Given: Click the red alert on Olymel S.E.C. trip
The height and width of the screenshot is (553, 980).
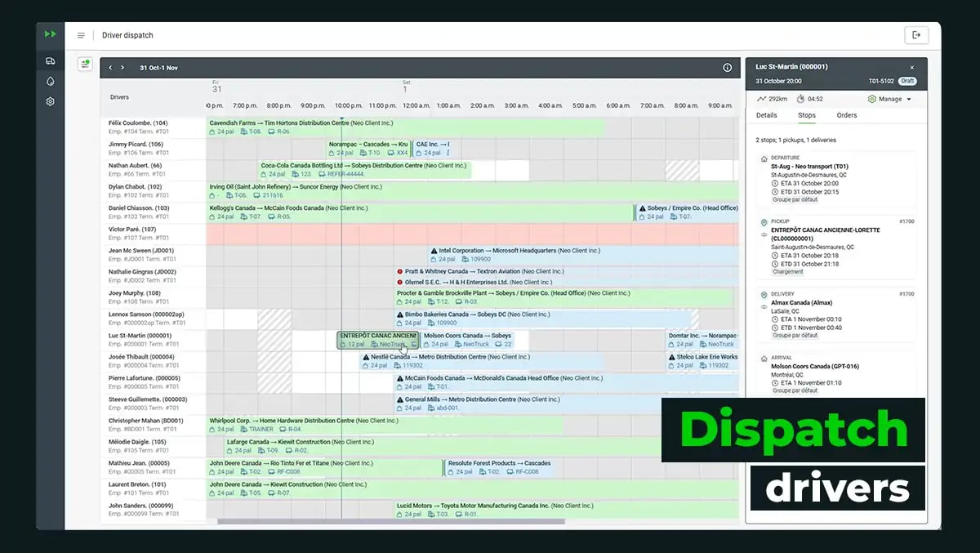Looking at the screenshot, I should 400,283.
